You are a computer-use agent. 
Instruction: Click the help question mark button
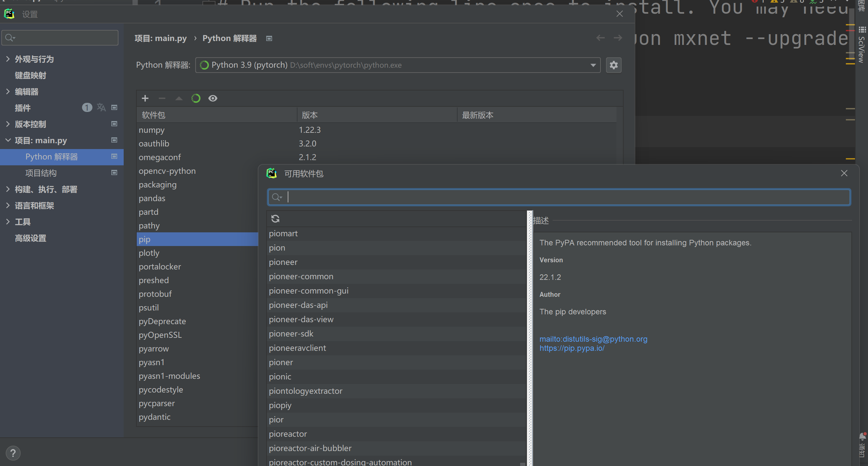click(x=13, y=453)
